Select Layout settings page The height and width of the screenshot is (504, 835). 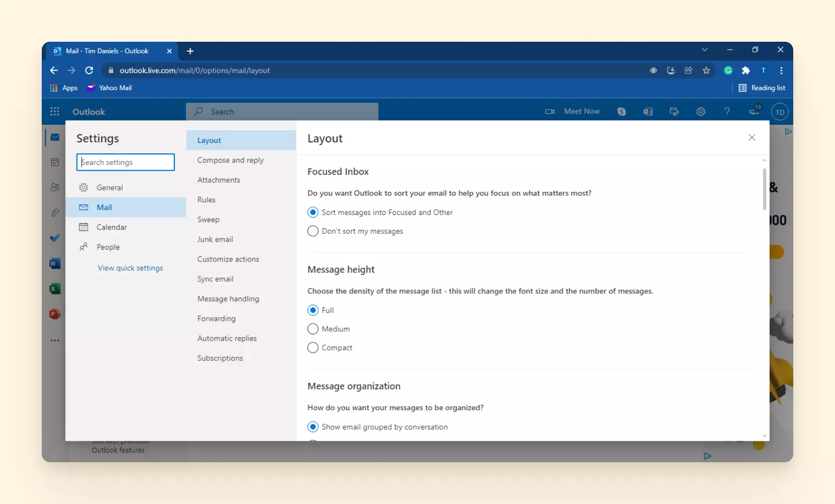pyautogui.click(x=241, y=140)
